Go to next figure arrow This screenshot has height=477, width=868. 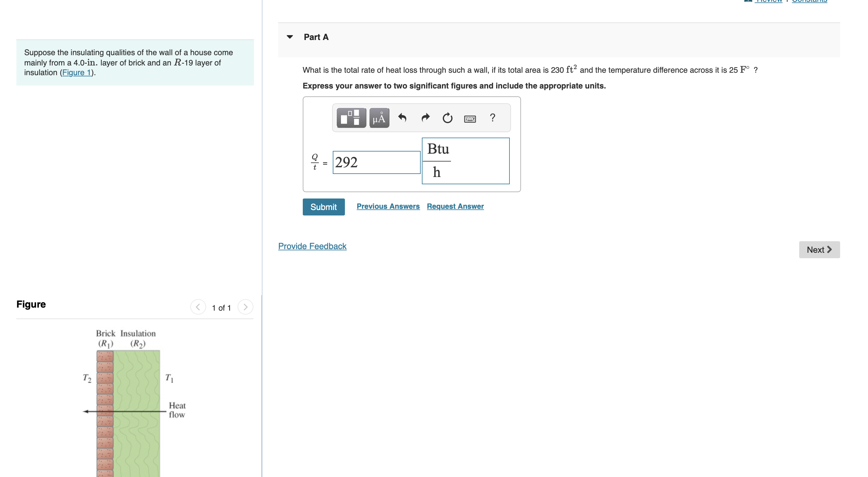pos(245,307)
